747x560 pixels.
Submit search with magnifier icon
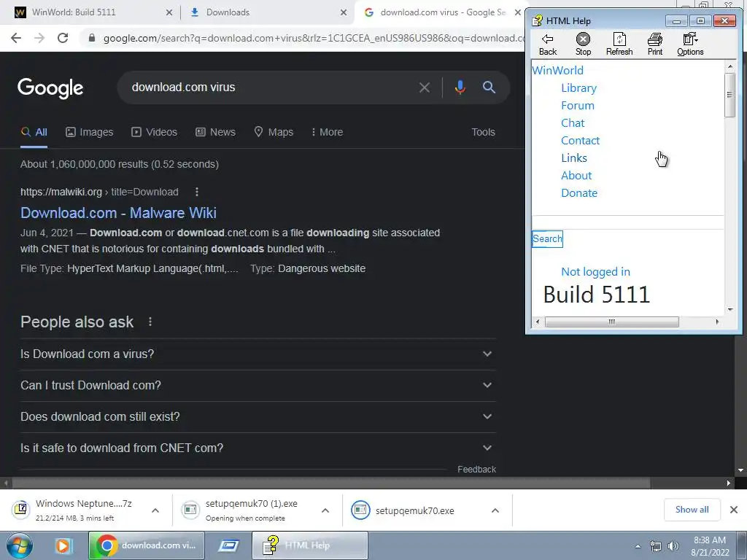click(489, 87)
